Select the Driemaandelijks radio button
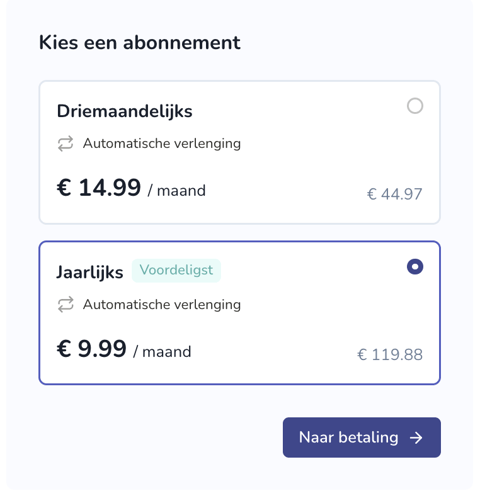The image size is (480, 491). pyautogui.click(x=415, y=106)
